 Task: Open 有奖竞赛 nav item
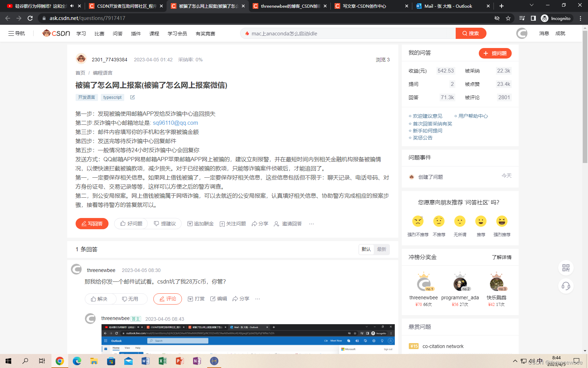205,34
